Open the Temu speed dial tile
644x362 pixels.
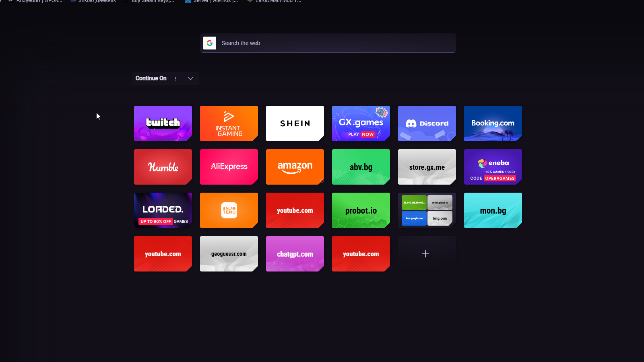click(229, 210)
